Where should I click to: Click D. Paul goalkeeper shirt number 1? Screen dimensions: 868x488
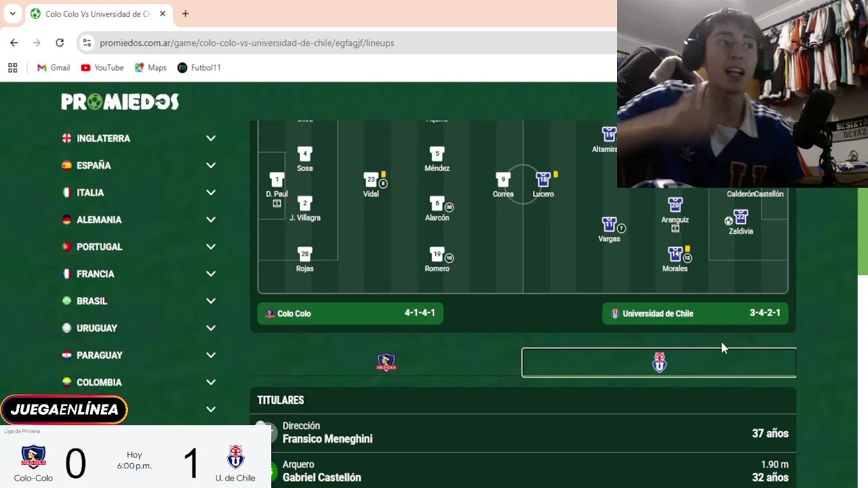click(x=277, y=180)
